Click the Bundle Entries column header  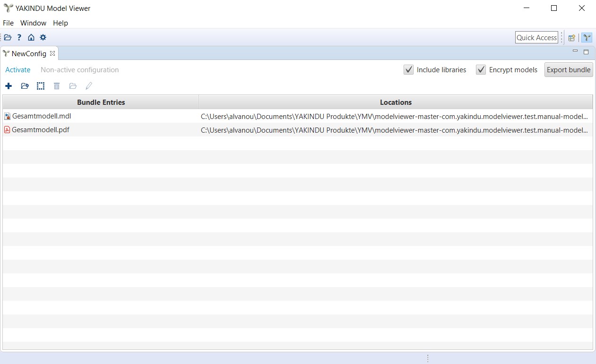tap(101, 102)
